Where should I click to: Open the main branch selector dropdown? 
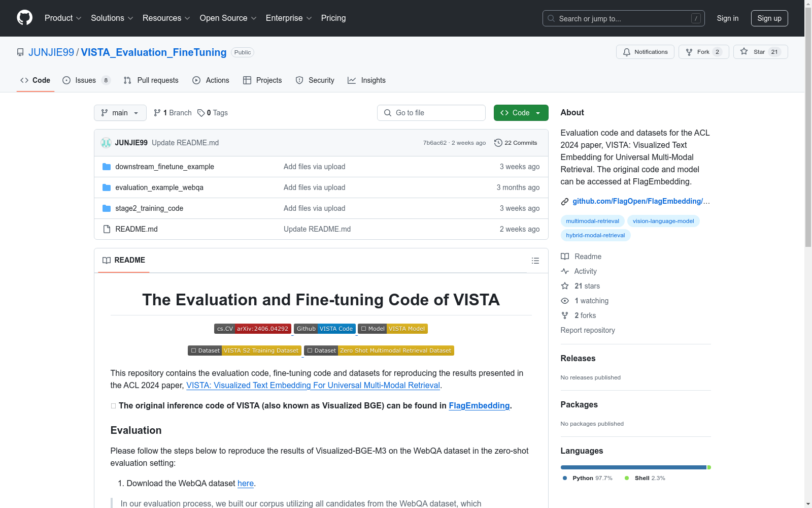120,113
